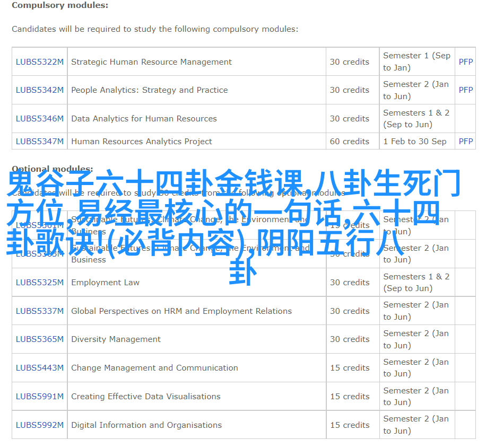This screenshot has width=486, height=448.
Task: Click the LUBS5346M module code
Action: pos(40,119)
